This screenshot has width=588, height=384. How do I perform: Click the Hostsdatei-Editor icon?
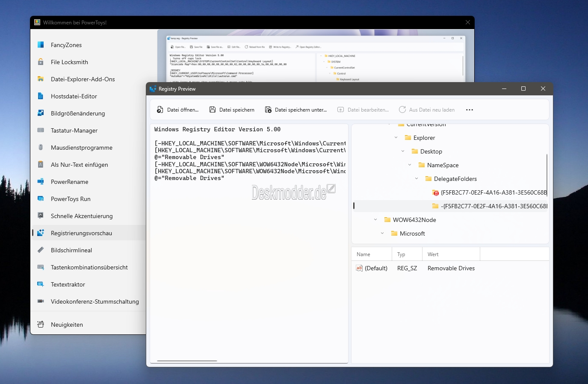click(41, 96)
